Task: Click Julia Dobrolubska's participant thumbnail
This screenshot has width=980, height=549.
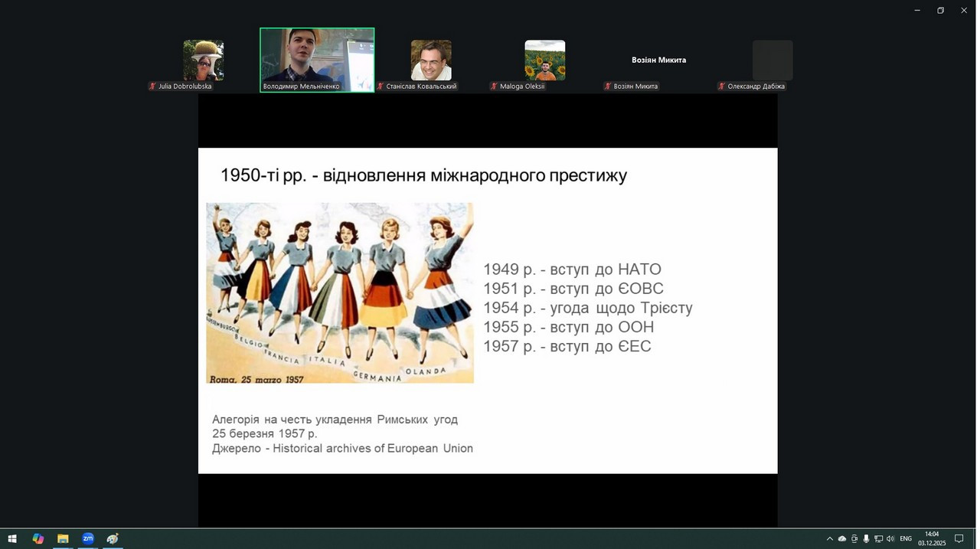Action: (203, 60)
